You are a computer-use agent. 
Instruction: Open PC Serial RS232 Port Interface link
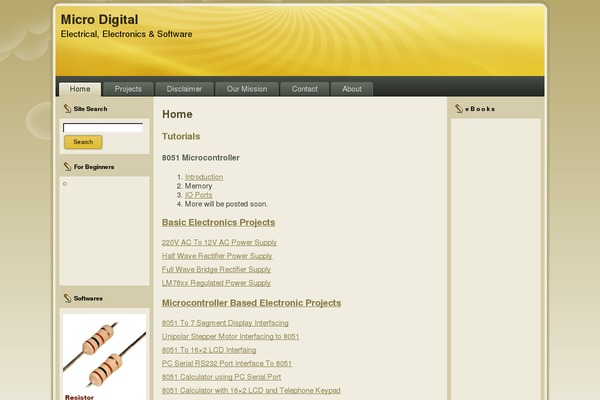click(227, 363)
